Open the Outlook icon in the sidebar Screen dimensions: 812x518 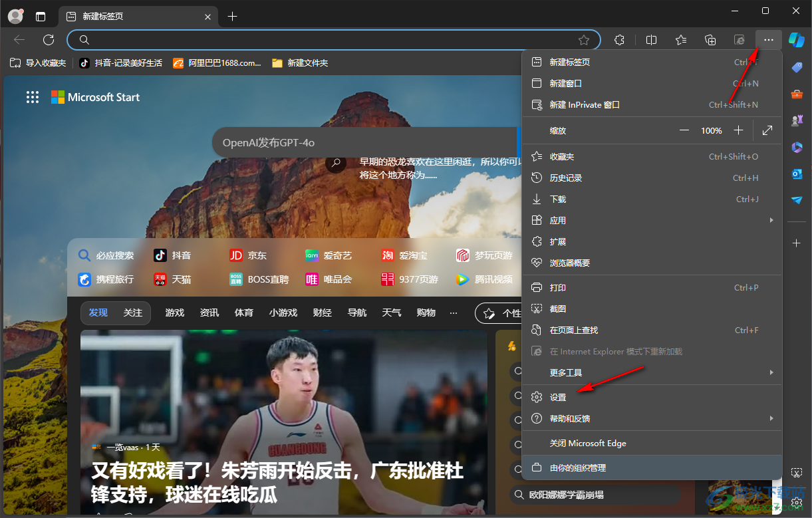tap(797, 174)
